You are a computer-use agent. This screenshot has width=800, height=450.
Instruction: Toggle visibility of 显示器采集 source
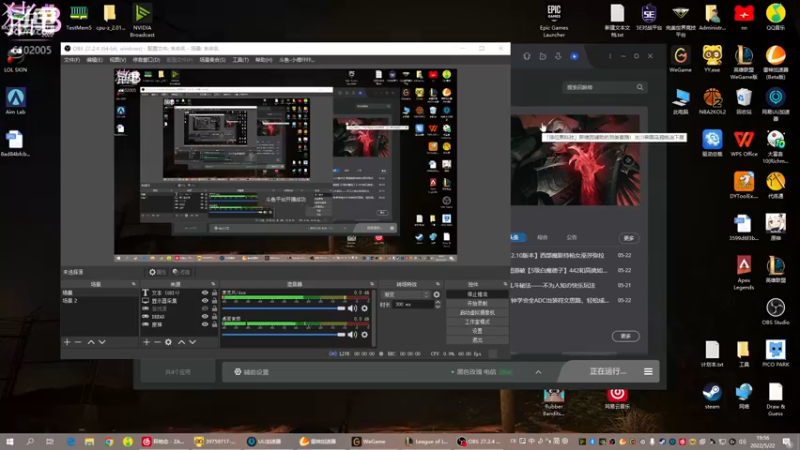click(205, 301)
